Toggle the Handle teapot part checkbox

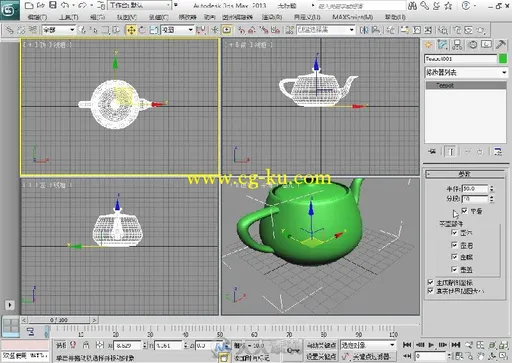point(454,245)
